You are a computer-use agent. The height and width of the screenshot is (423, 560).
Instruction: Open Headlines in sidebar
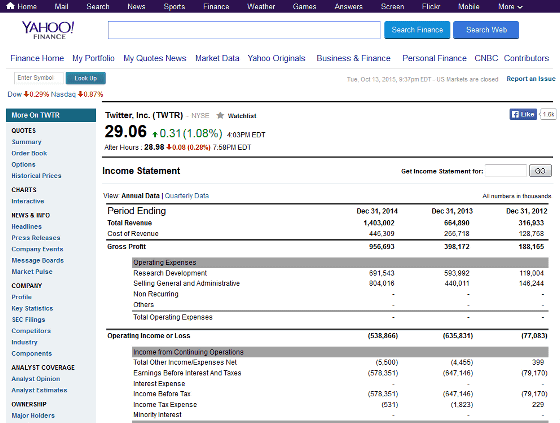(26, 227)
